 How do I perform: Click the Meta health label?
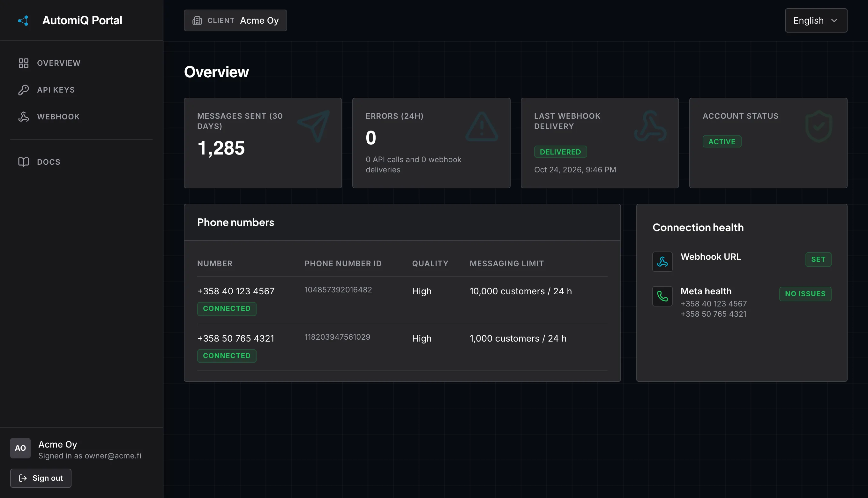[x=706, y=291]
